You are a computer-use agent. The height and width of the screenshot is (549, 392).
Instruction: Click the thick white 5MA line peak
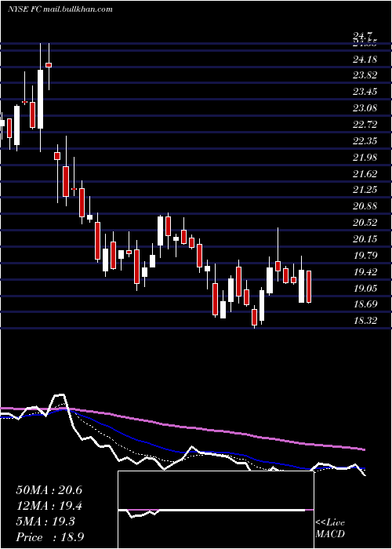pos(60,396)
